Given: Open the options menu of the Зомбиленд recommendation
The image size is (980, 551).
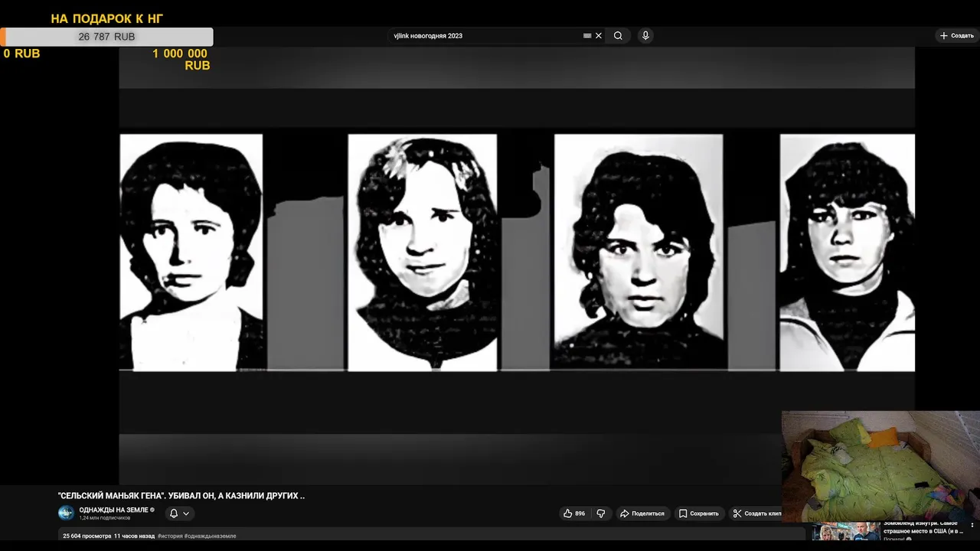Looking at the screenshot, I should coord(972,525).
